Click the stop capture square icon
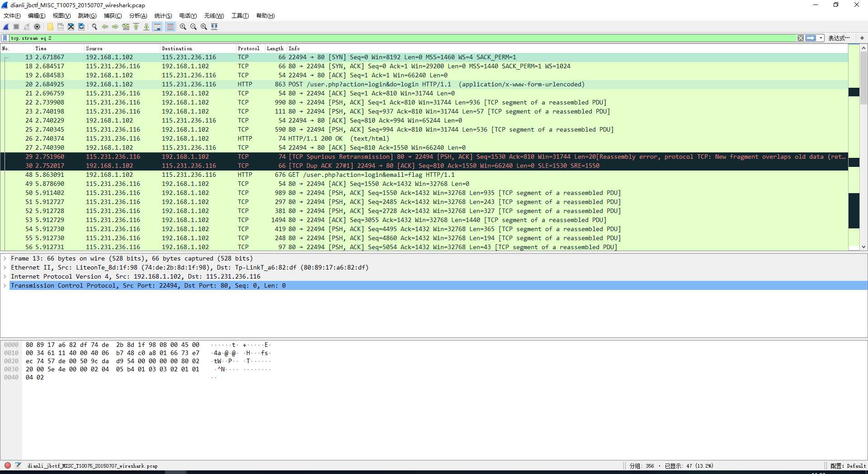The image size is (868, 474). [16, 27]
